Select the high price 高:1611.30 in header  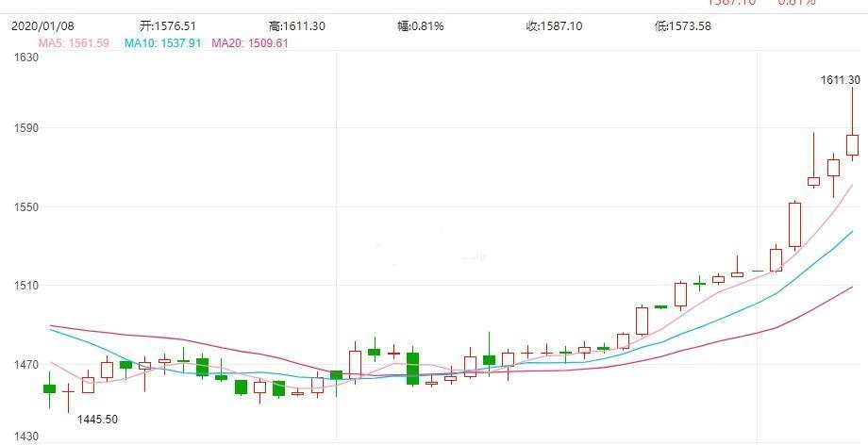[x=296, y=26]
